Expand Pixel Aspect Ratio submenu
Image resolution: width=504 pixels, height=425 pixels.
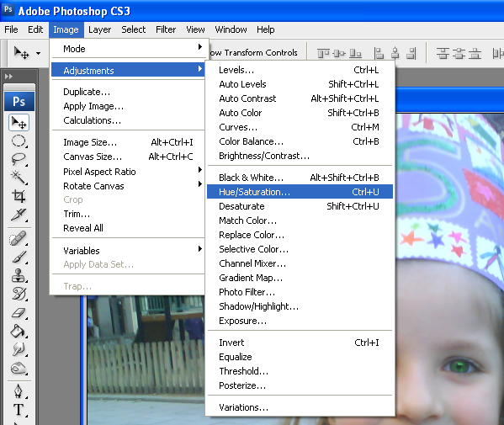coord(128,172)
